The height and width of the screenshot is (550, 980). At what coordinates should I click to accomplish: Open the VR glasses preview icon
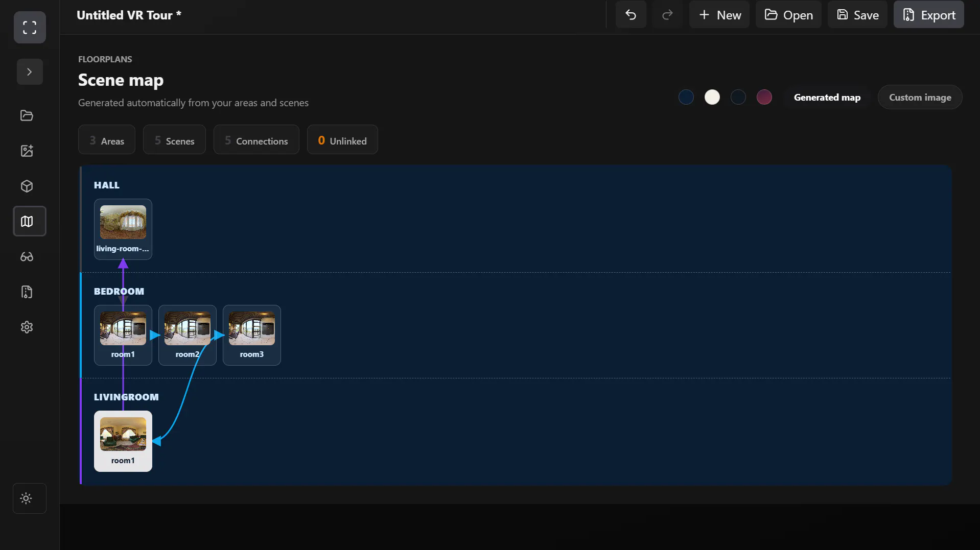click(x=27, y=256)
